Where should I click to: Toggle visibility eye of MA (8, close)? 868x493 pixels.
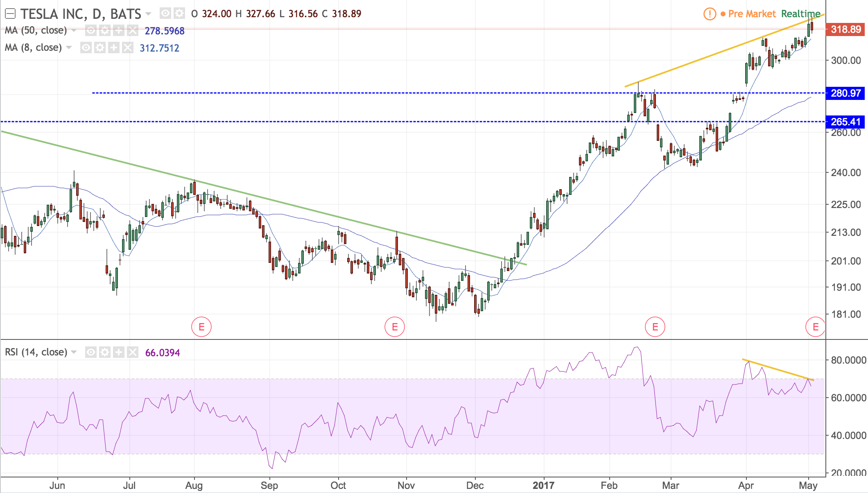click(x=86, y=48)
